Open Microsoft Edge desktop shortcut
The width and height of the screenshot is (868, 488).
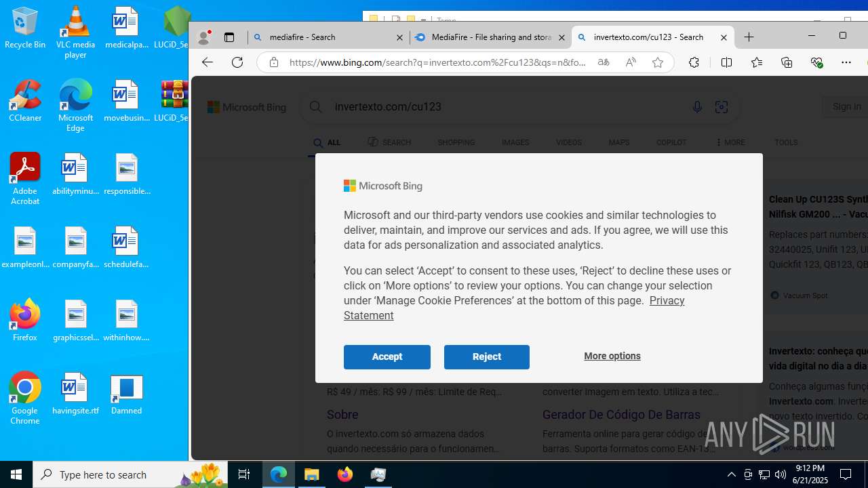pyautogui.click(x=75, y=106)
